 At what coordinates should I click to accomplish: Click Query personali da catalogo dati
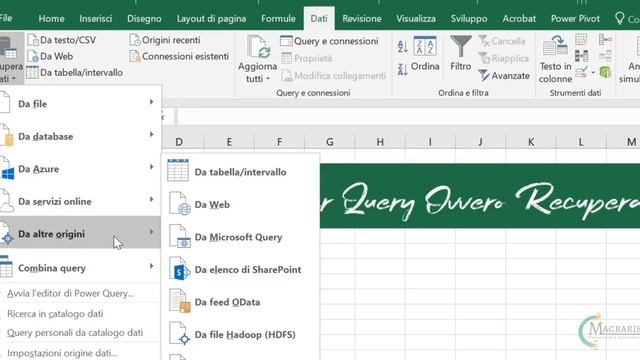coord(75,333)
